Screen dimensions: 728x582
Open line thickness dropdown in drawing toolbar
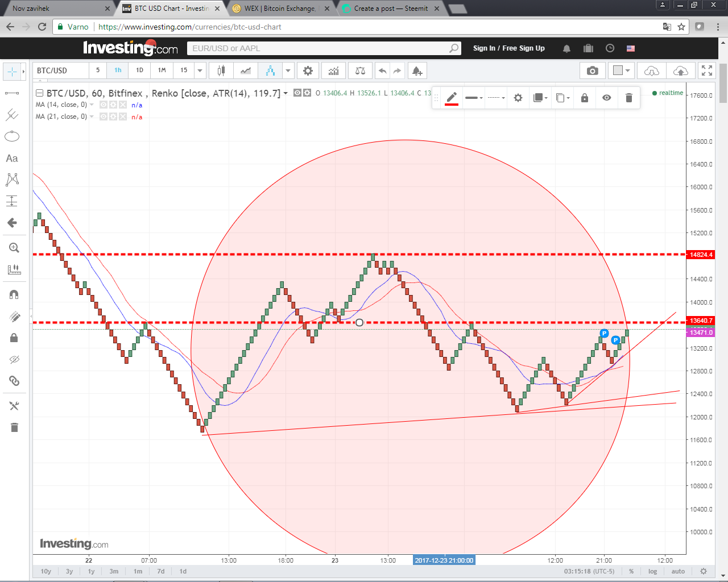[474, 98]
